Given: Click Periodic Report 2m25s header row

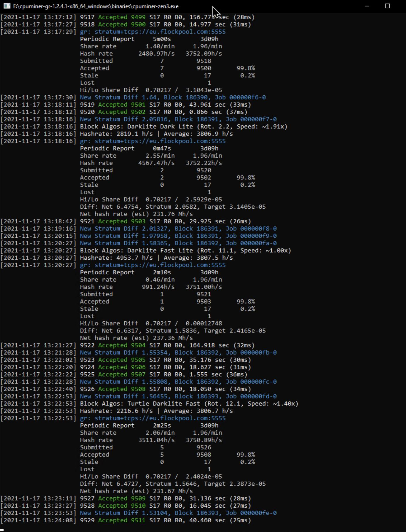Looking at the screenshot, I should click(x=149, y=426).
